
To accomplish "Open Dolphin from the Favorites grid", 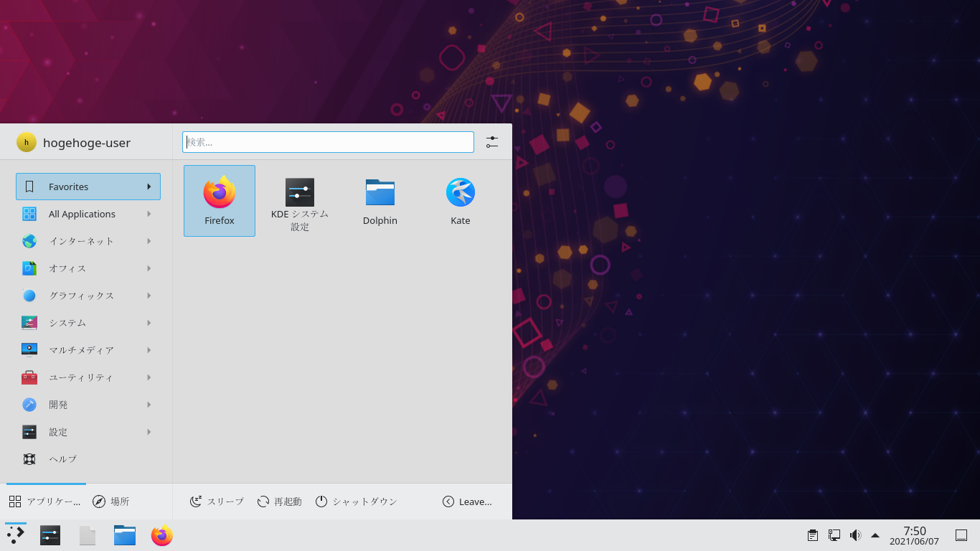I will point(380,201).
